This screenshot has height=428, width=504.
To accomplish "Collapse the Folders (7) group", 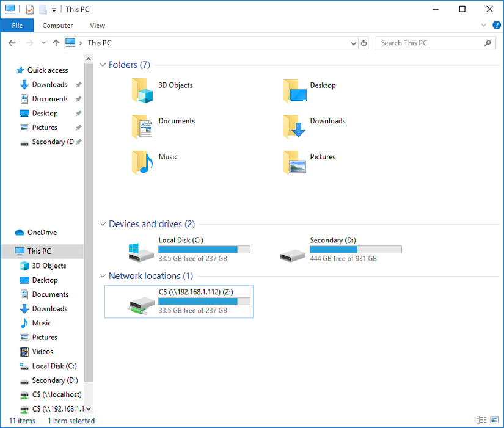I will pos(103,65).
